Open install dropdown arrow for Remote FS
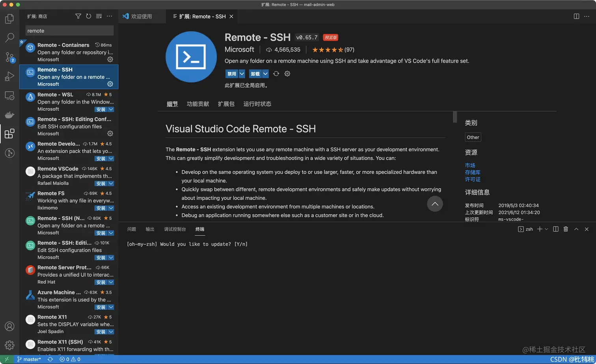Screen dimensions: 596x364 coord(111,208)
